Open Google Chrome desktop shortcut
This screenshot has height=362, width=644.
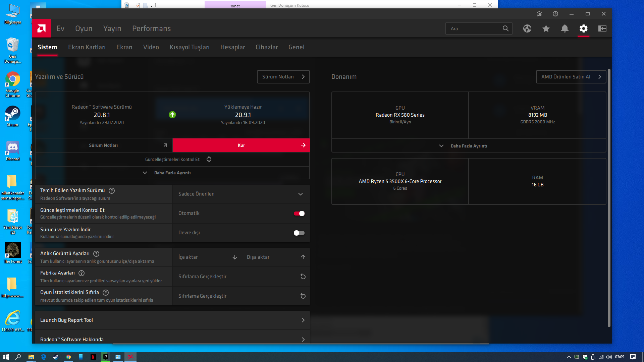click(13, 84)
